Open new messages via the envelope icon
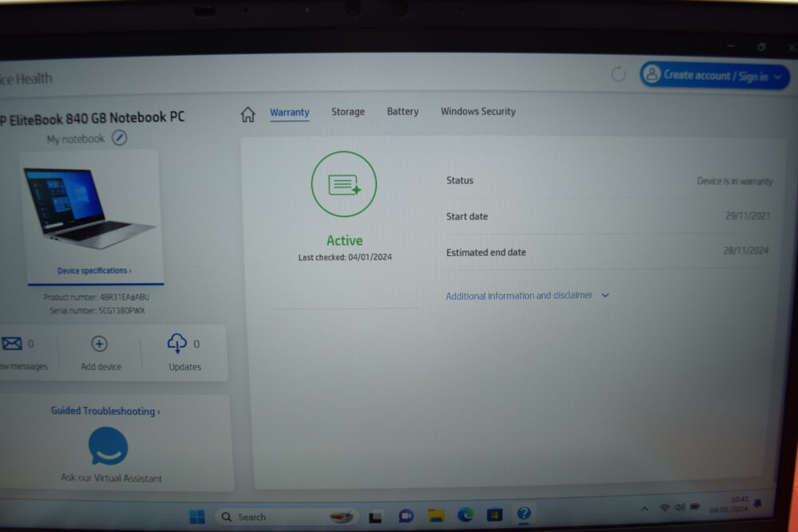The image size is (798, 532). 12,344
